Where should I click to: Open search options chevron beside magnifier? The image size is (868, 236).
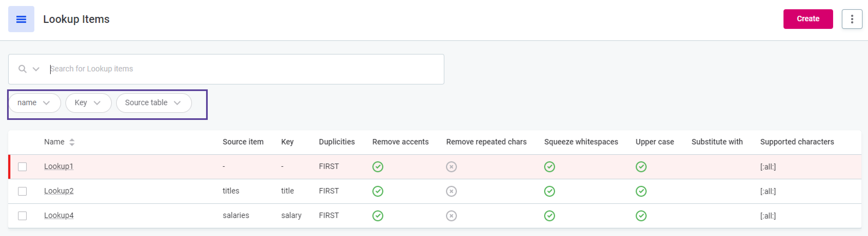pos(36,69)
